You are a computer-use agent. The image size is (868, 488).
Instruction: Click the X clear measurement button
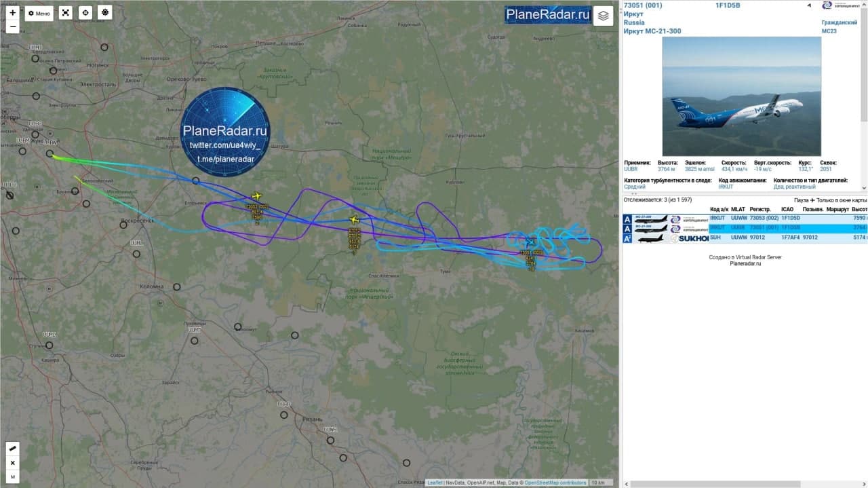pyautogui.click(x=12, y=463)
